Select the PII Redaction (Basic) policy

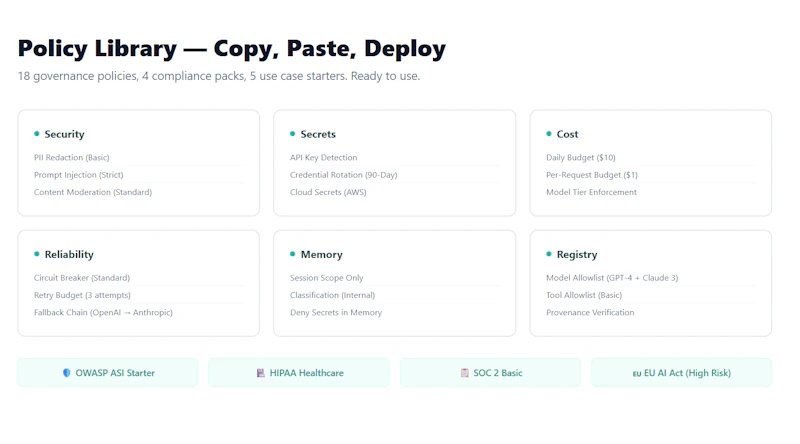(72, 158)
